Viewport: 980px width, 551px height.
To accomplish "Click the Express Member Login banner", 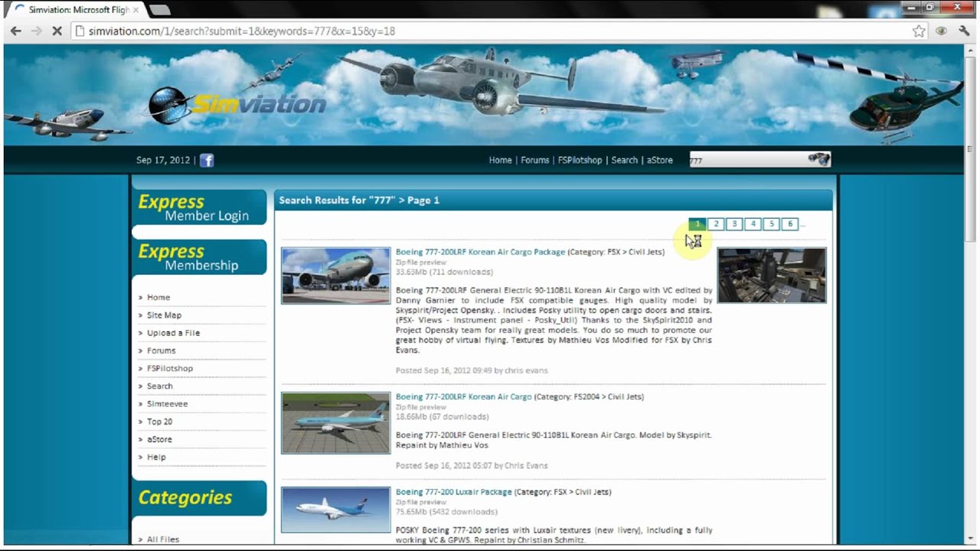I will 199,207.
